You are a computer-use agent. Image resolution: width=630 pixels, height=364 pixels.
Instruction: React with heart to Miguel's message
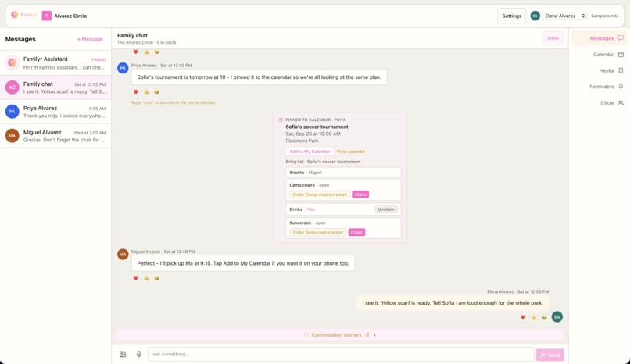coord(136,278)
